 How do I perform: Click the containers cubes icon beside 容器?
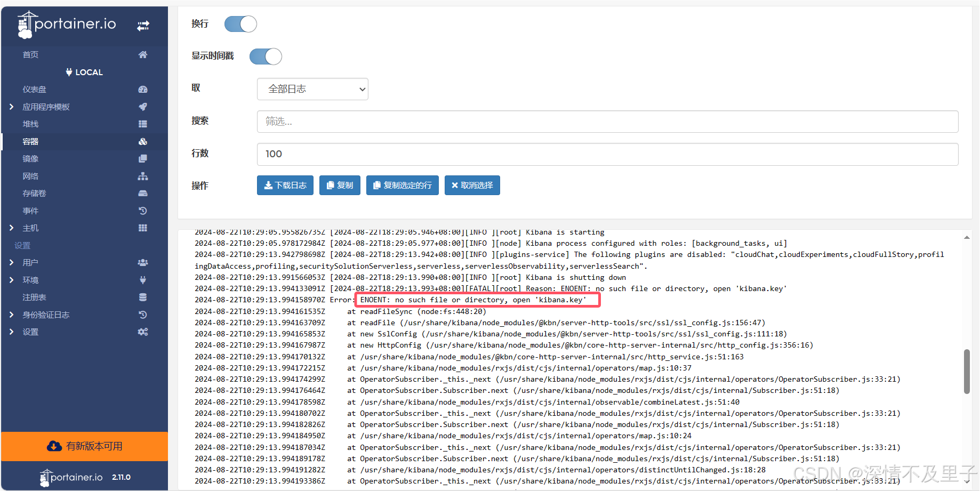(143, 141)
